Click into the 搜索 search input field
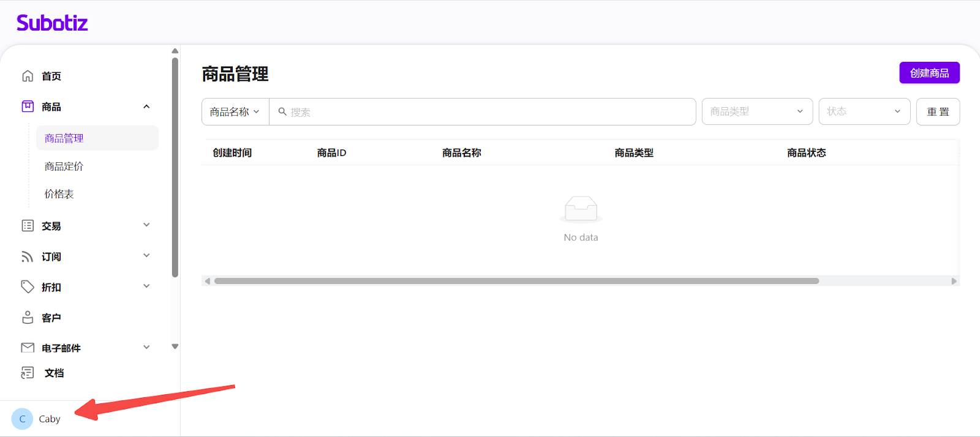980x437 pixels. pyautogui.click(x=484, y=112)
